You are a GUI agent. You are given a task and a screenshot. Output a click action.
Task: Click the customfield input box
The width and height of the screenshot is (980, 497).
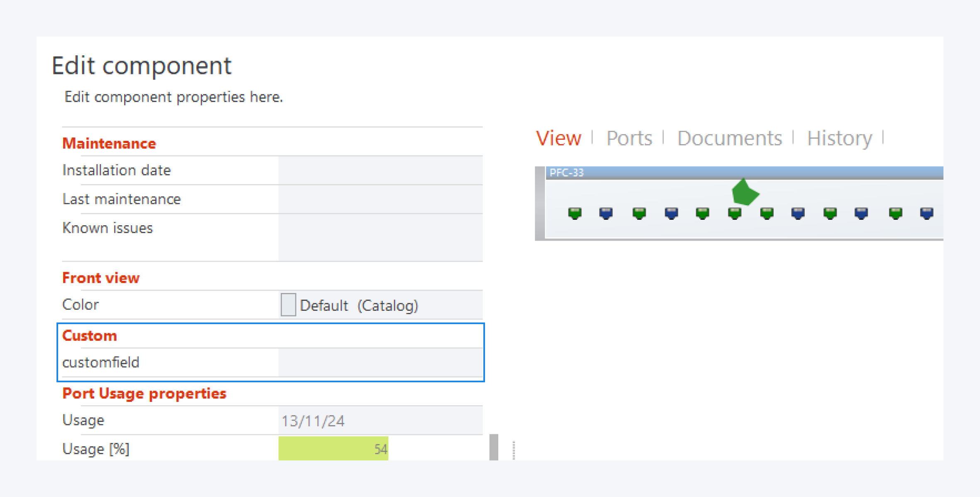[x=380, y=362]
